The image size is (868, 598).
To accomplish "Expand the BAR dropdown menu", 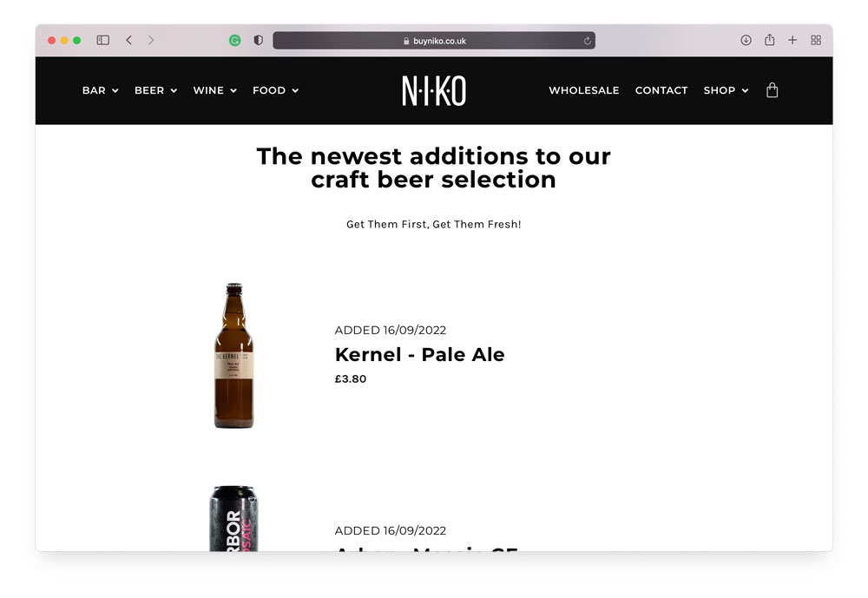I will click(100, 90).
